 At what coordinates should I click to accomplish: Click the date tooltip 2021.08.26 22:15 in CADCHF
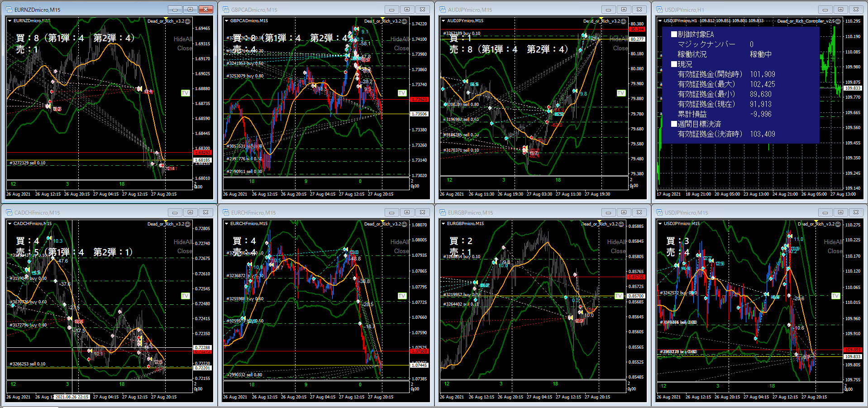[72, 397]
